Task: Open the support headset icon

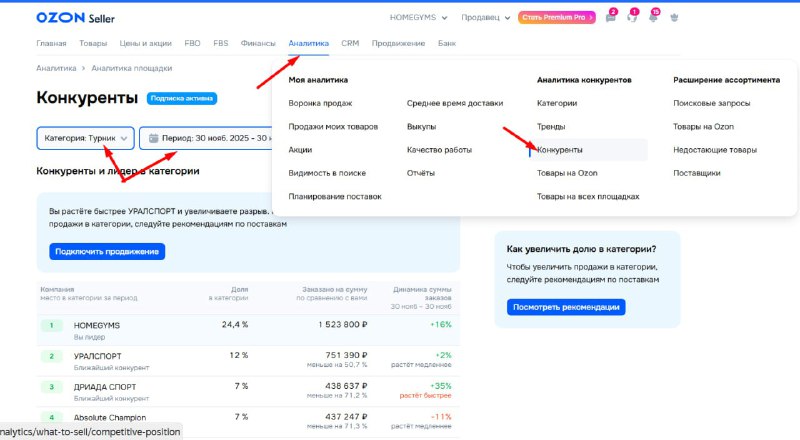Action: [631, 18]
